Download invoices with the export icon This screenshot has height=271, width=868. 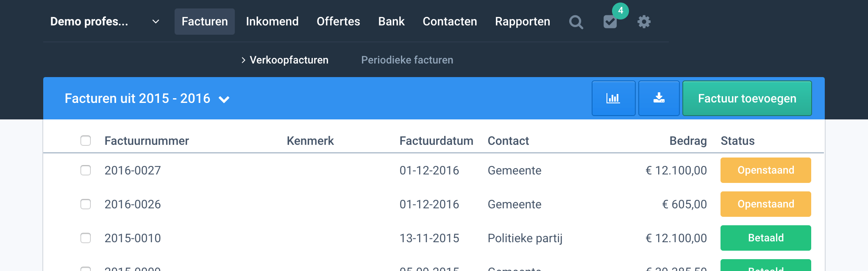click(x=659, y=98)
